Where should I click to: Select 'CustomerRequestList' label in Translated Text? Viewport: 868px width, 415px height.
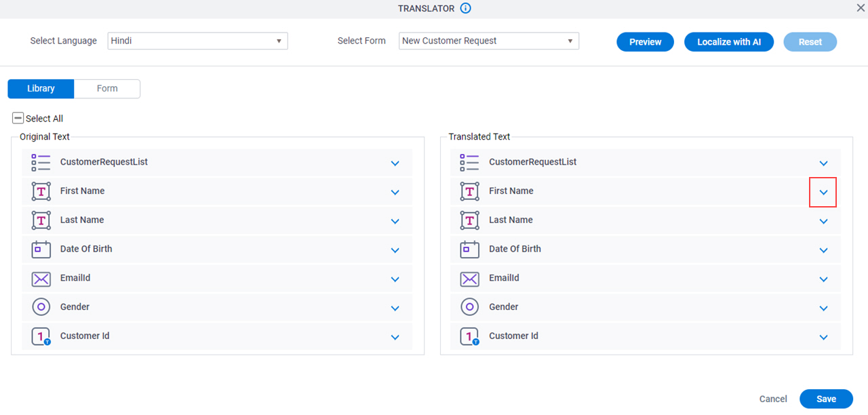coord(533,162)
